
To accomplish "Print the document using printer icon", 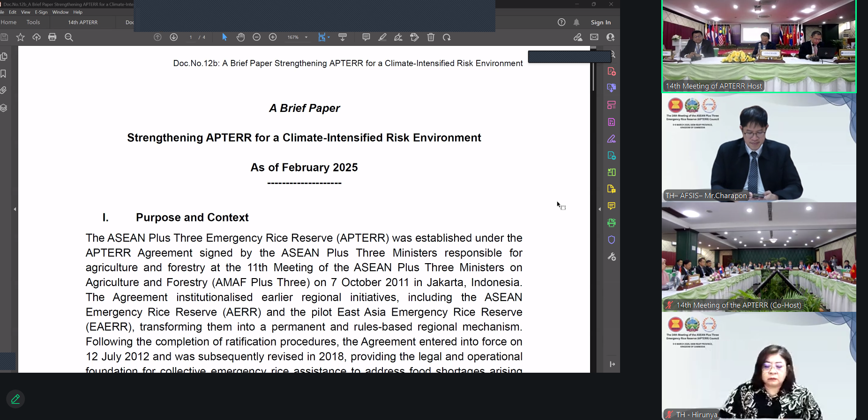I will (x=52, y=37).
